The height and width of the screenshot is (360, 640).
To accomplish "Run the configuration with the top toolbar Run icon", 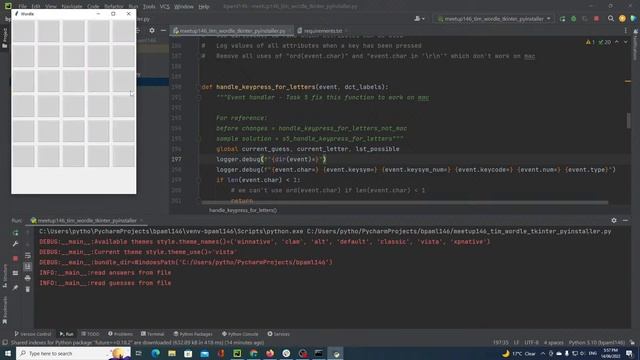I will coord(562,19).
